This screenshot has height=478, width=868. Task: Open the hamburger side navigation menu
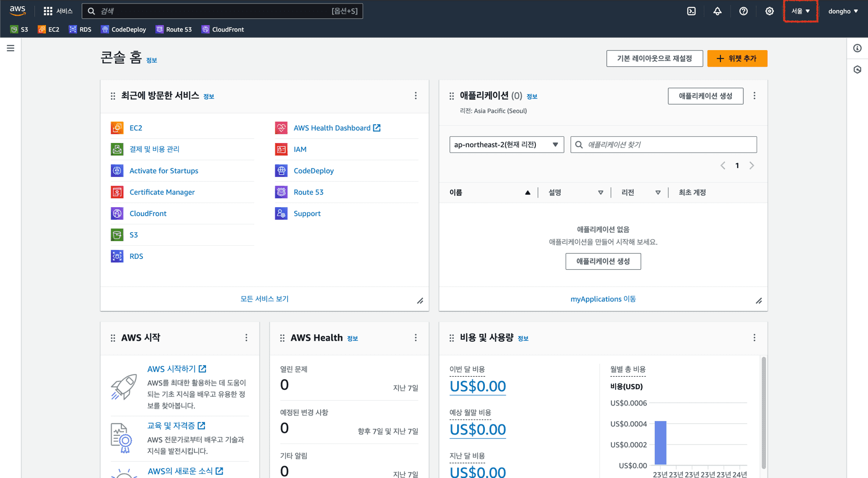(10, 48)
